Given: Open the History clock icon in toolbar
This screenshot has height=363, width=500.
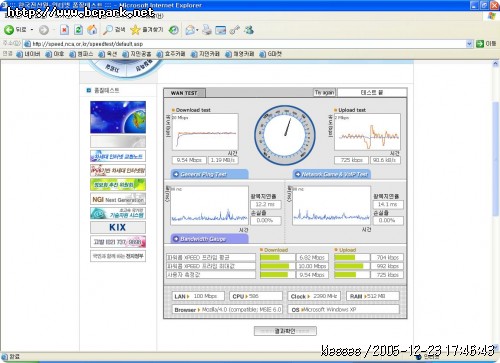Looking at the screenshot, I should pos(173,30).
